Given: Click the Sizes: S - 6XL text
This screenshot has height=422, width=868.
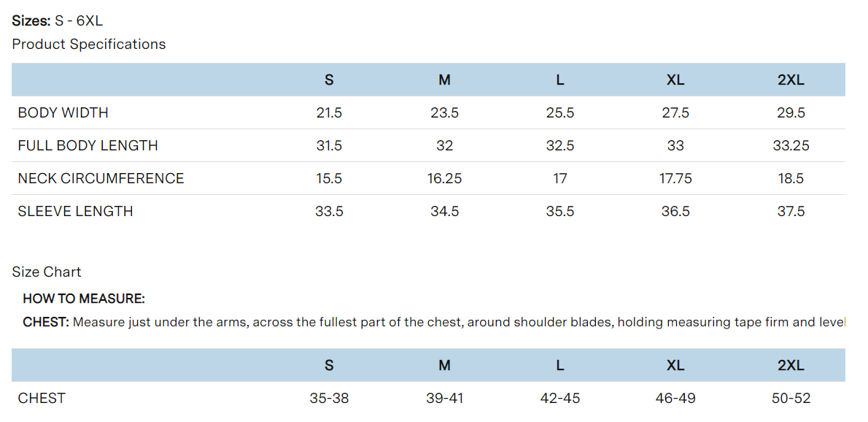Looking at the screenshot, I should 57,21.
